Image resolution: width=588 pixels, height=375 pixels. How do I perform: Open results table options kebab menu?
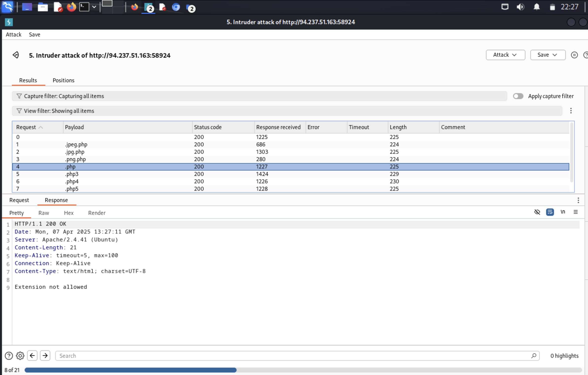click(571, 111)
